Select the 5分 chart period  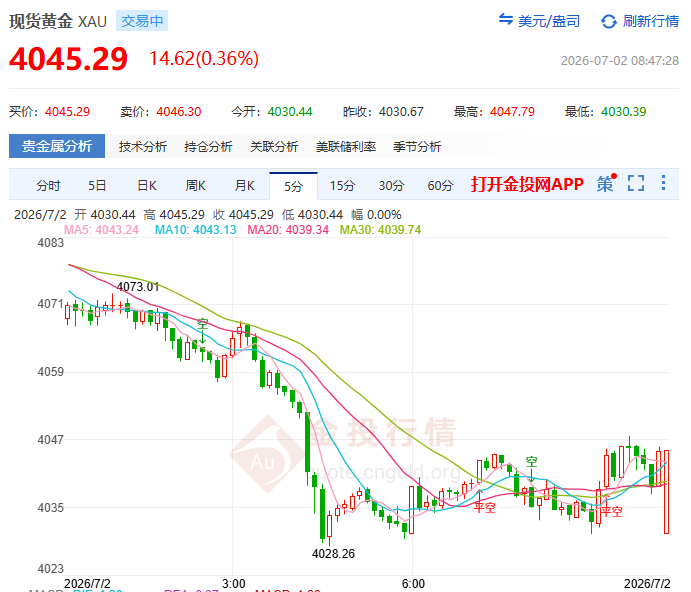click(293, 186)
